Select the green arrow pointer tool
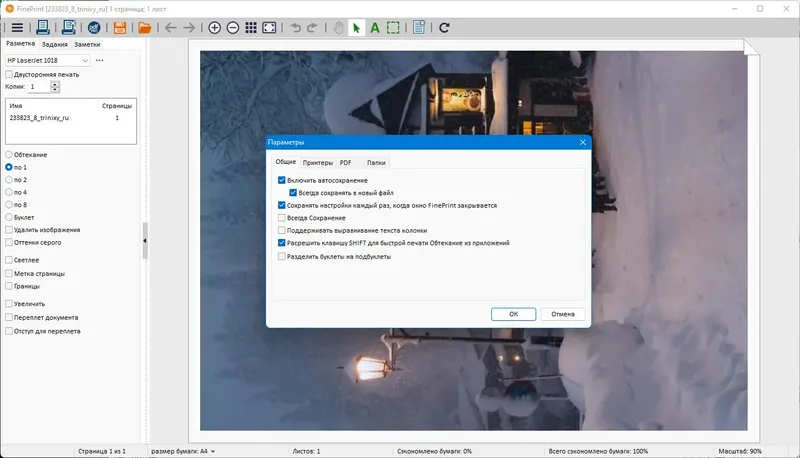The height and width of the screenshot is (458, 800). click(x=357, y=28)
